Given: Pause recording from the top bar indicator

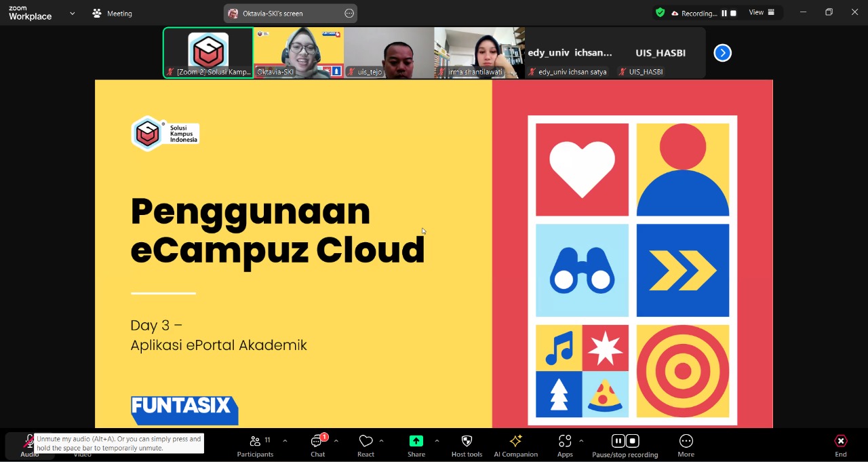Looking at the screenshot, I should 724,14.
